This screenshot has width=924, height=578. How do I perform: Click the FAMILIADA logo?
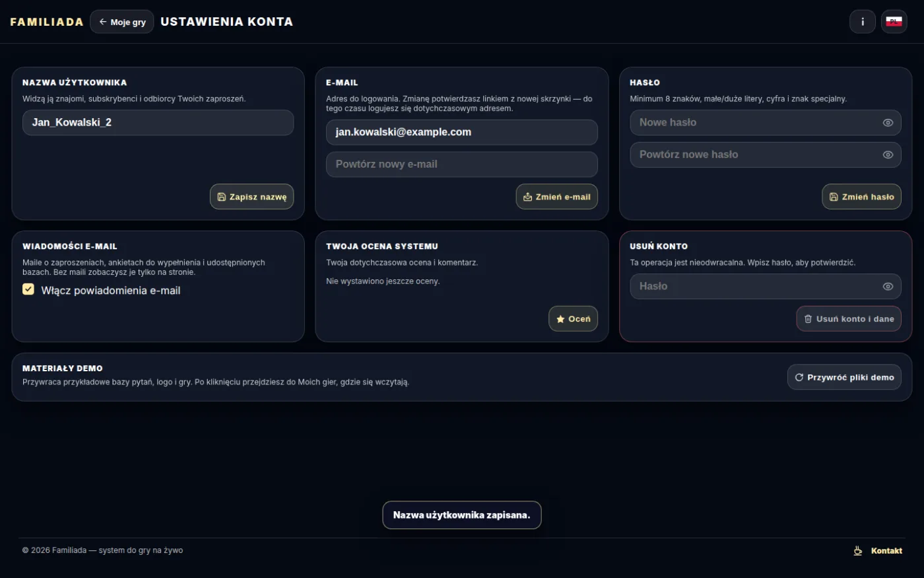[x=47, y=22]
